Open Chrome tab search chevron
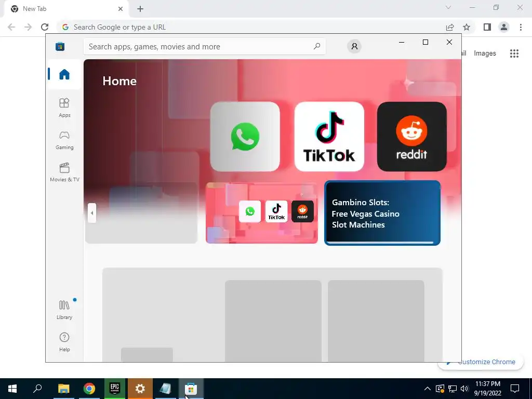Viewport: 532px width, 399px height. pyautogui.click(x=448, y=7)
